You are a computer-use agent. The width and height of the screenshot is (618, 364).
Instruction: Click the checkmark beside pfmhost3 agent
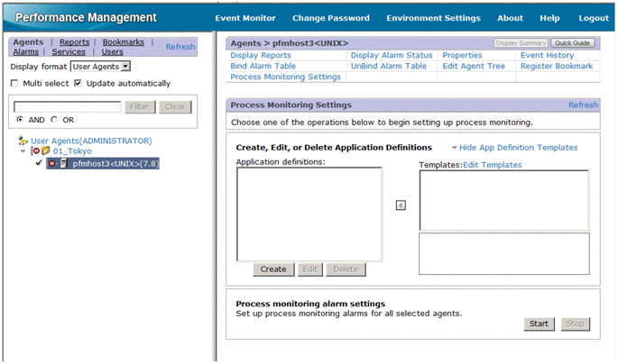click(x=39, y=163)
